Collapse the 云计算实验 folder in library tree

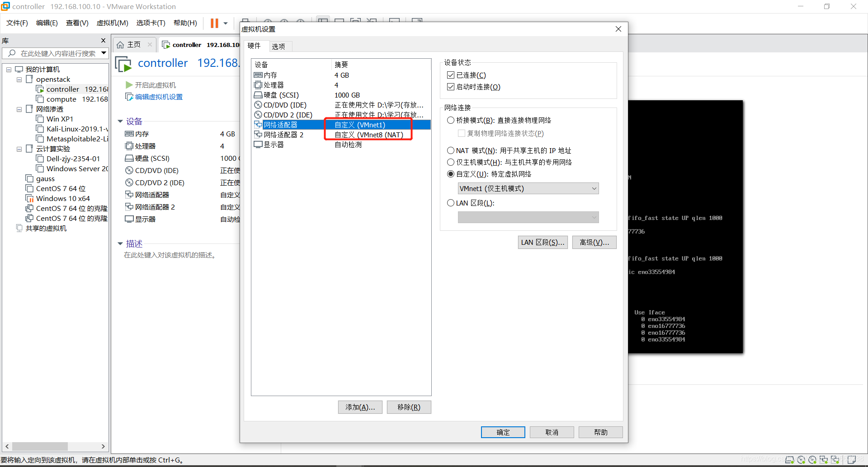point(19,149)
